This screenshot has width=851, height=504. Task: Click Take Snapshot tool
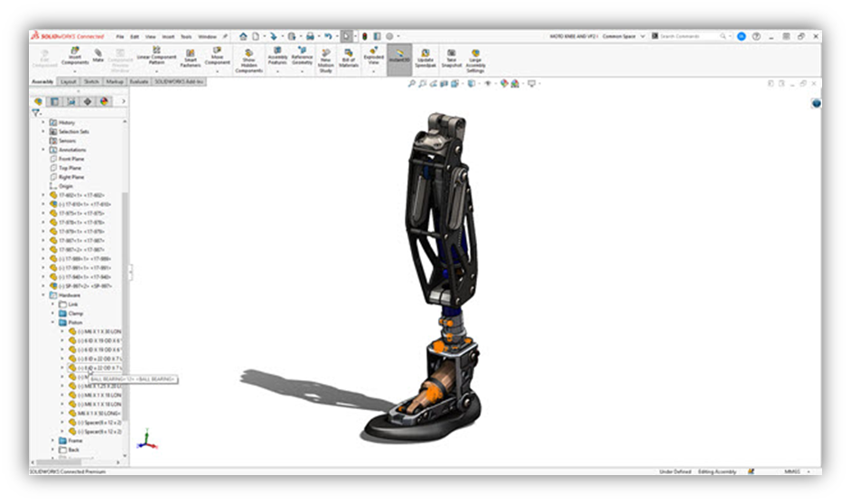(451, 58)
